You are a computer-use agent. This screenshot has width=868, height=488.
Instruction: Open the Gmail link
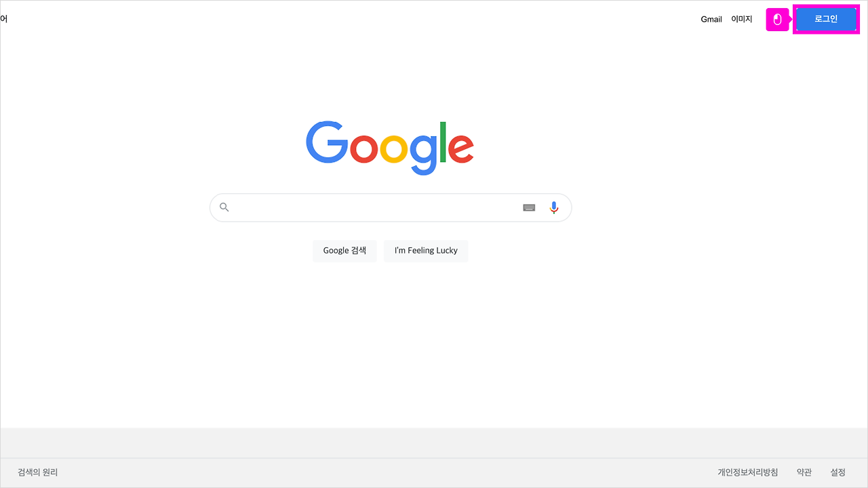711,19
